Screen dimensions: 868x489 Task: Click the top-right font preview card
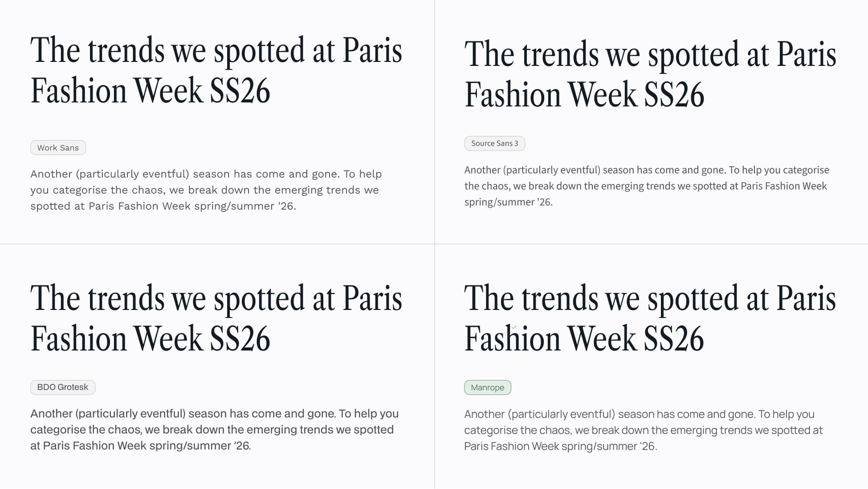pyautogui.click(x=650, y=122)
